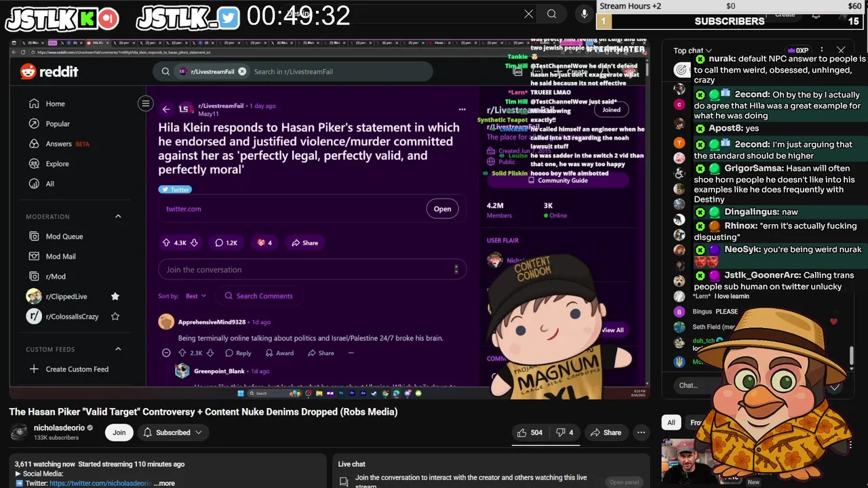Open Answers BETA in sidebar
The height and width of the screenshot is (488, 868).
(x=58, y=144)
